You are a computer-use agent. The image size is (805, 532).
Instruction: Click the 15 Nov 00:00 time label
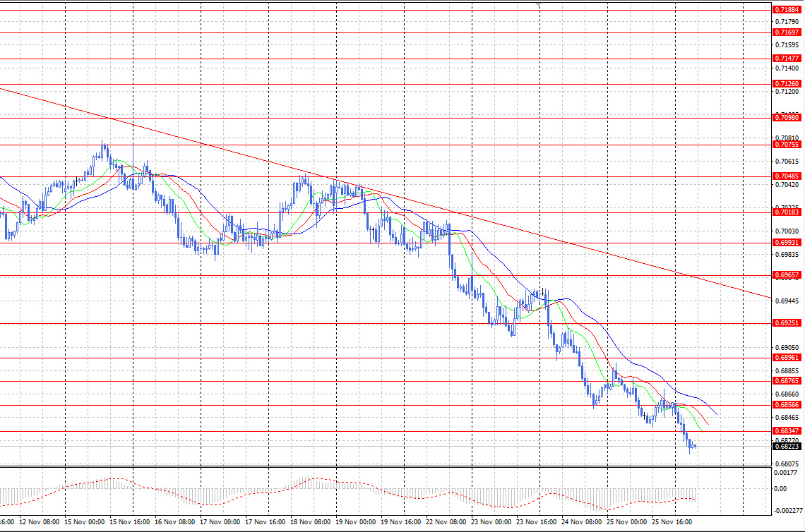coord(84,521)
